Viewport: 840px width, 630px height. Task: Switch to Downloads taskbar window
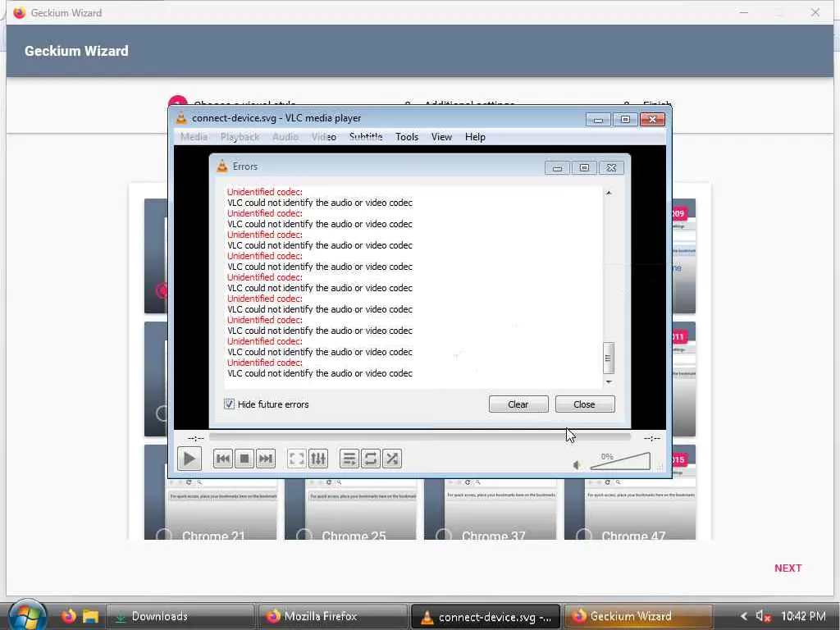(x=180, y=617)
